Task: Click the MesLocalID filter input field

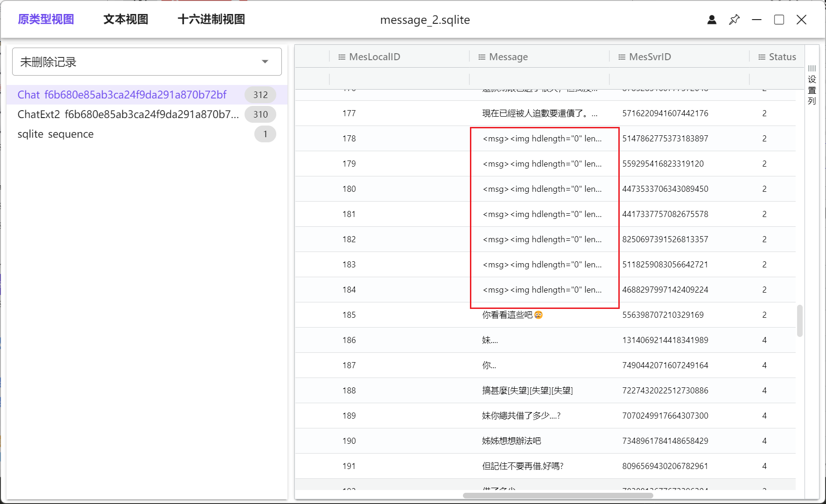Action: [x=399, y=79]
